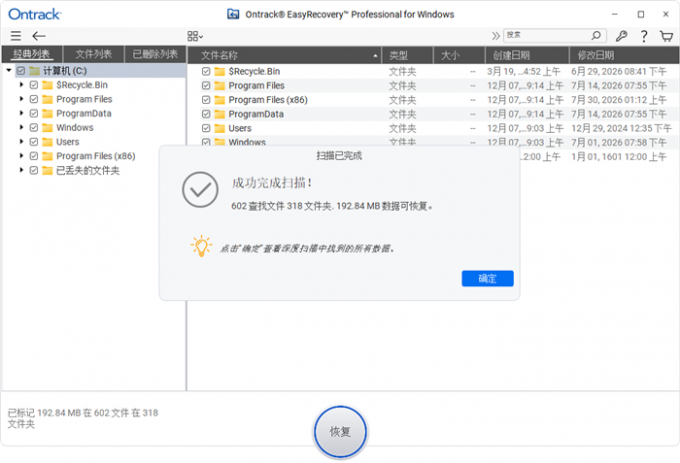Expand 已丢失的文件夹 in the tree
This screenshot has width=680, height=463.
[21, 170]
